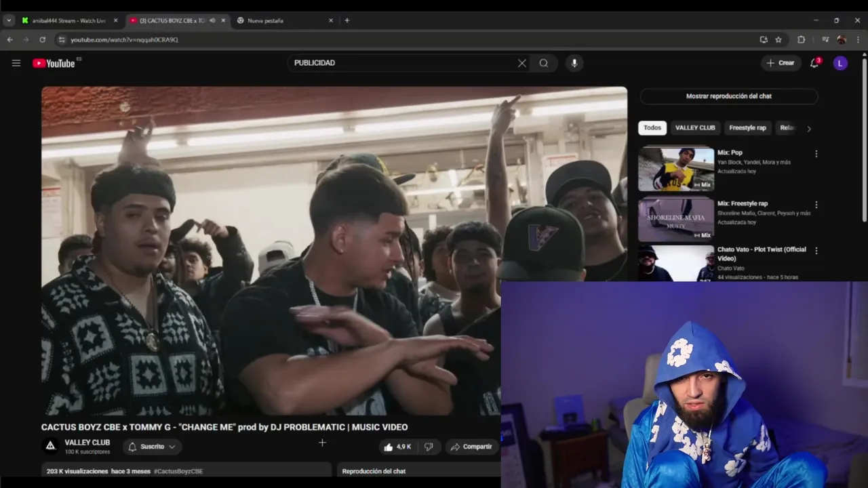Select the Freestyle rap filter chip
868x488 pixels.
click(747, 127)
